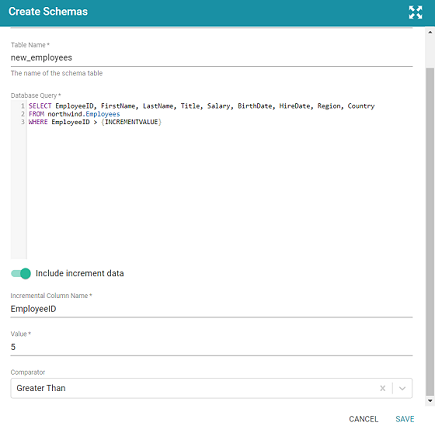Click the vertical scrollbar thumb
Screen dimensions: 435x426
coord(430,232)
